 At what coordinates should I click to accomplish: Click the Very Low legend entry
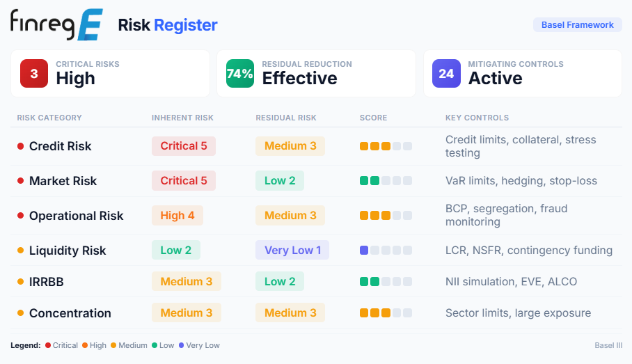[199, 345]
